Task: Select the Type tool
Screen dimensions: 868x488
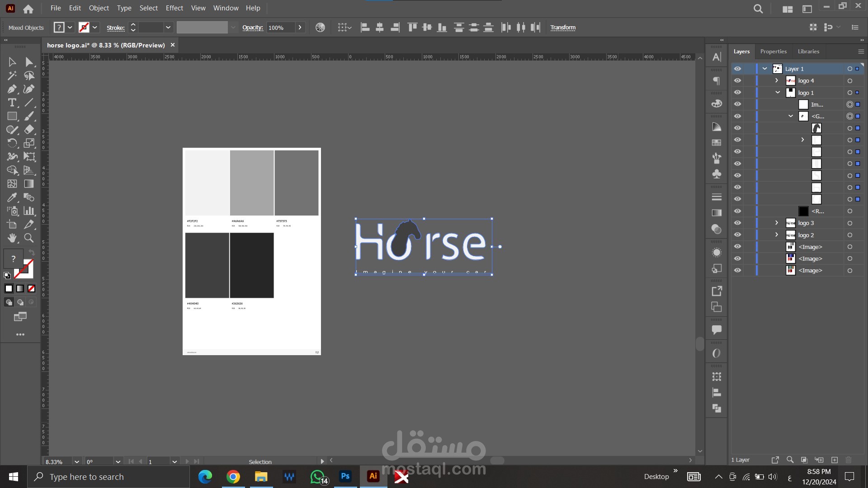Action: [12, 103]
